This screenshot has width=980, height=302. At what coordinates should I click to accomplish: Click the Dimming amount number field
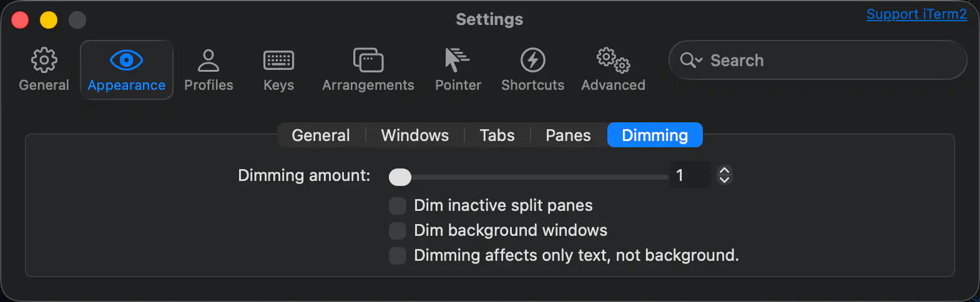[690, 175]
